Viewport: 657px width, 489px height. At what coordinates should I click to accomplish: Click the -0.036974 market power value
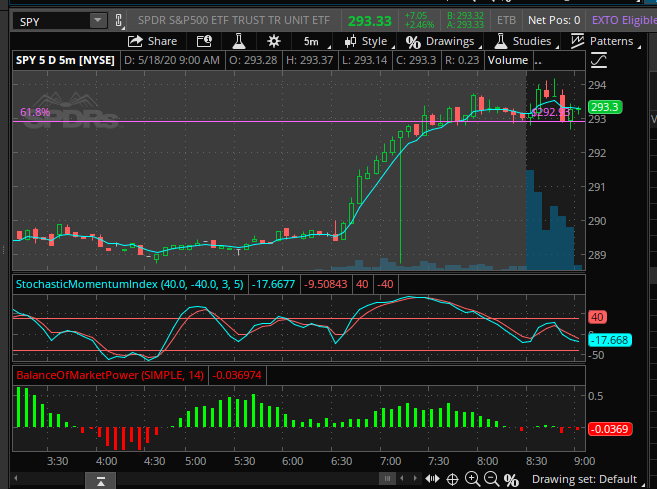(237, 375)
